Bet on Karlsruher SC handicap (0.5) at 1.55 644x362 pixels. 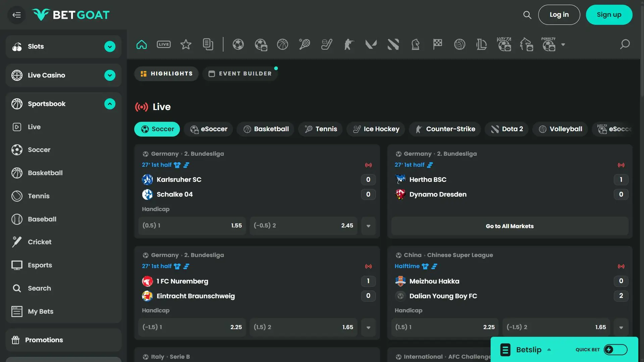click(x=192, y=226)
